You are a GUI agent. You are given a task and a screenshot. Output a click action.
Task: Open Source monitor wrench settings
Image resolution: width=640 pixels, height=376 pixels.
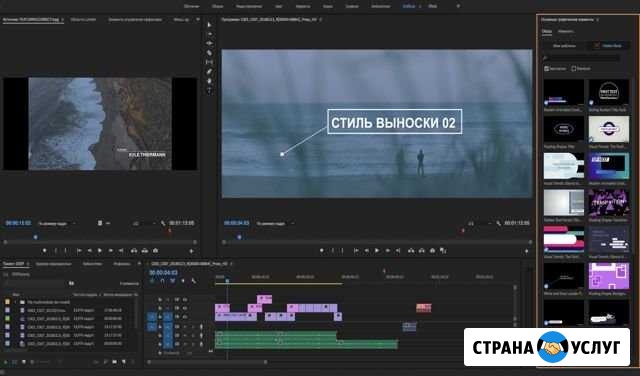[163, 223]
